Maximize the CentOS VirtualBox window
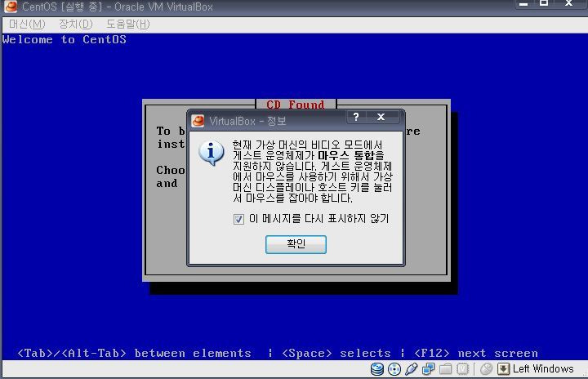 [544, 3]
